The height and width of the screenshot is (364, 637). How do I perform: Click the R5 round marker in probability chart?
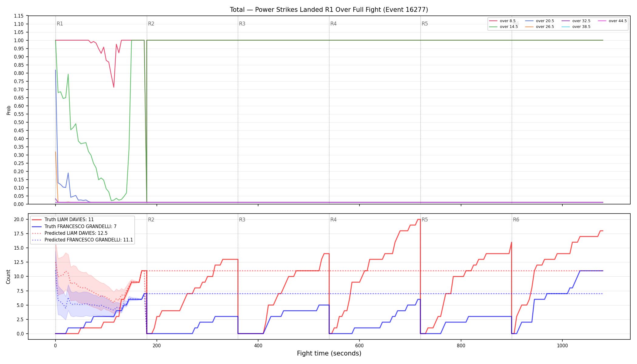click(x=425, y=24)
